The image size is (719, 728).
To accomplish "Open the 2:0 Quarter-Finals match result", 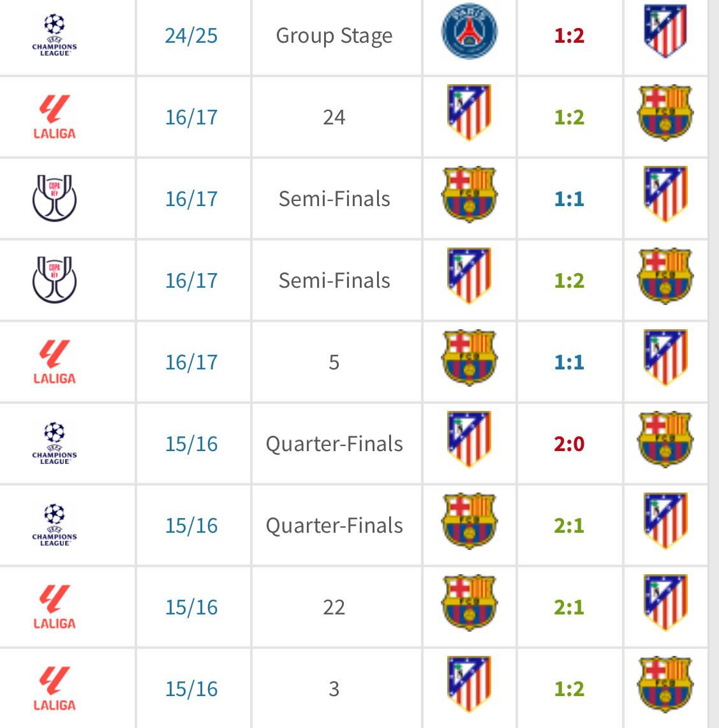I will 569,444.
